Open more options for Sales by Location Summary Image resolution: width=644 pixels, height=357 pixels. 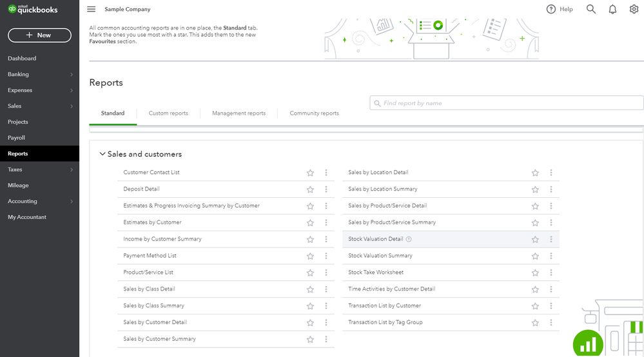[x=551, y=189]
